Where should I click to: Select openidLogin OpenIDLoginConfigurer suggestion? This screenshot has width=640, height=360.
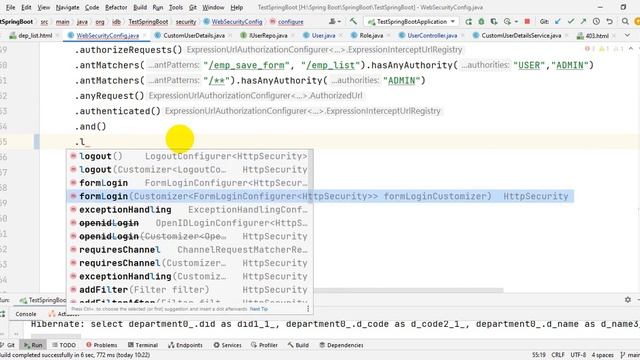189,223
